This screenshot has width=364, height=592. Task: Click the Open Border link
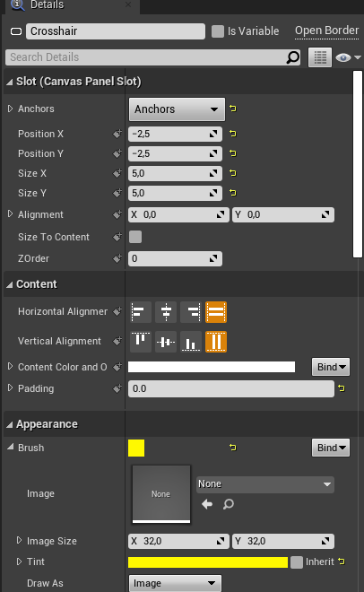coord(326,30)
